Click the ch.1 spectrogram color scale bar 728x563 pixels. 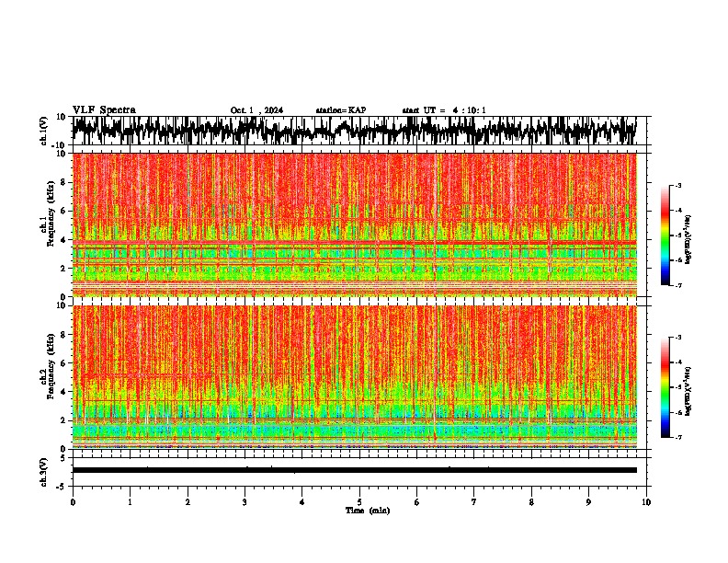click(665, 236)
